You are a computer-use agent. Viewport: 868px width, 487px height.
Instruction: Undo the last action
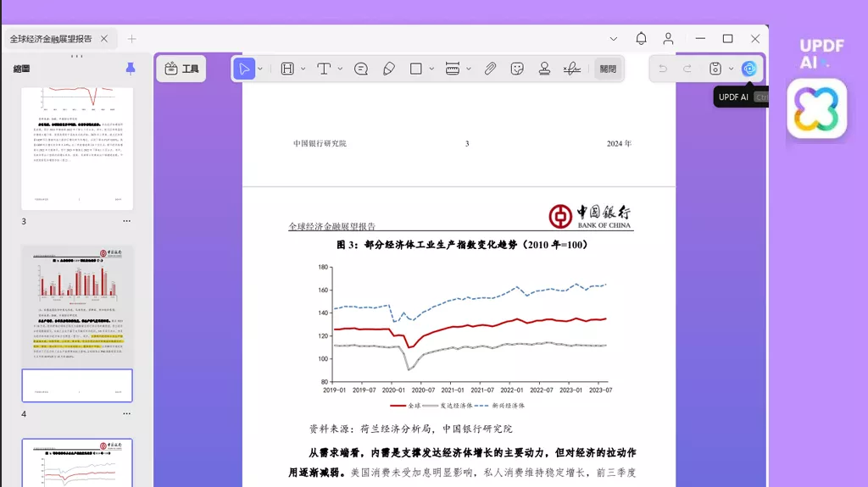tap(663, 69)
